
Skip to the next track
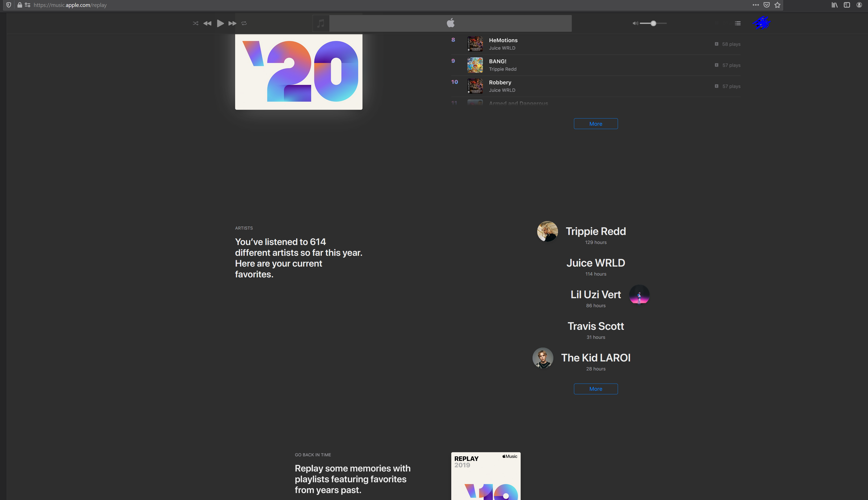pyautogui.click(x=232, y=23)
